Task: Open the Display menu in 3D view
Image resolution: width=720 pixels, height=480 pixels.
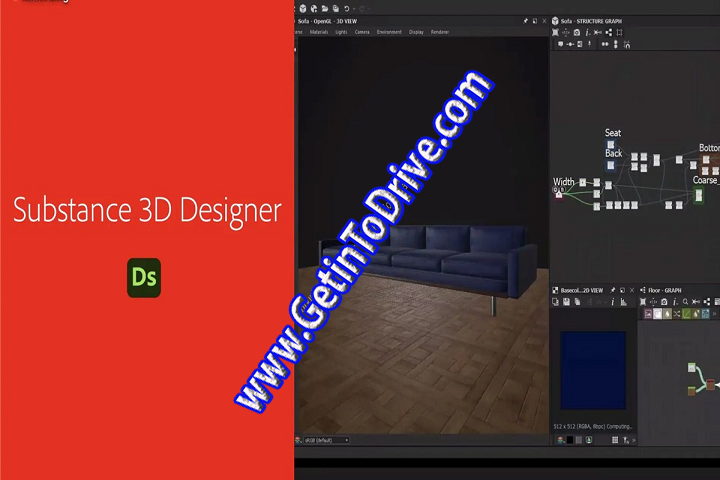Action: pos(416,32)
